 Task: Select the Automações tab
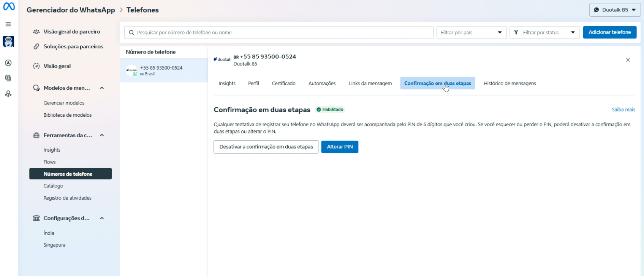pos(322,83)
